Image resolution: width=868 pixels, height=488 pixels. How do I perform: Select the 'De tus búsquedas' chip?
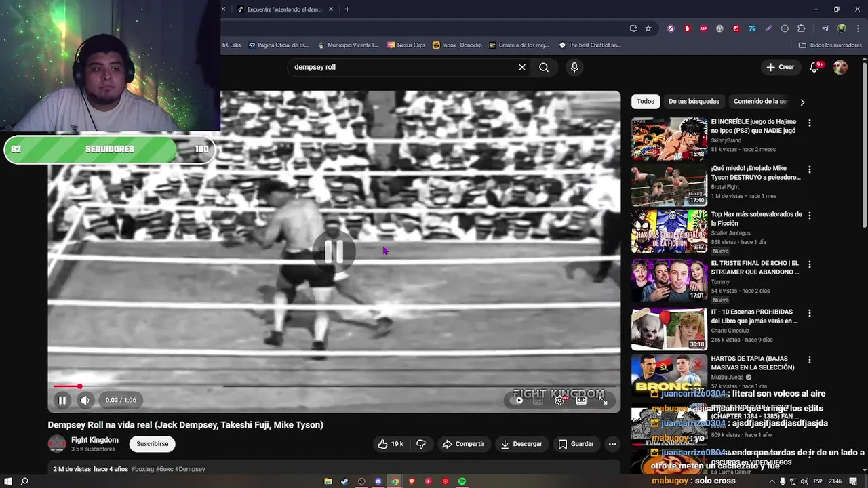[x=694, y=101]
